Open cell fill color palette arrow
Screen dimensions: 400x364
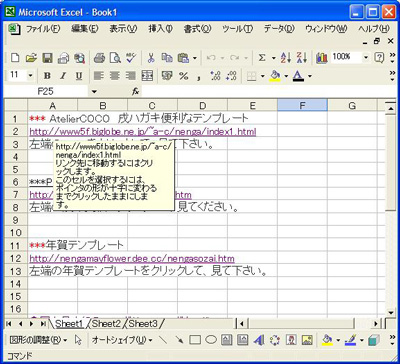click(286, 76)
